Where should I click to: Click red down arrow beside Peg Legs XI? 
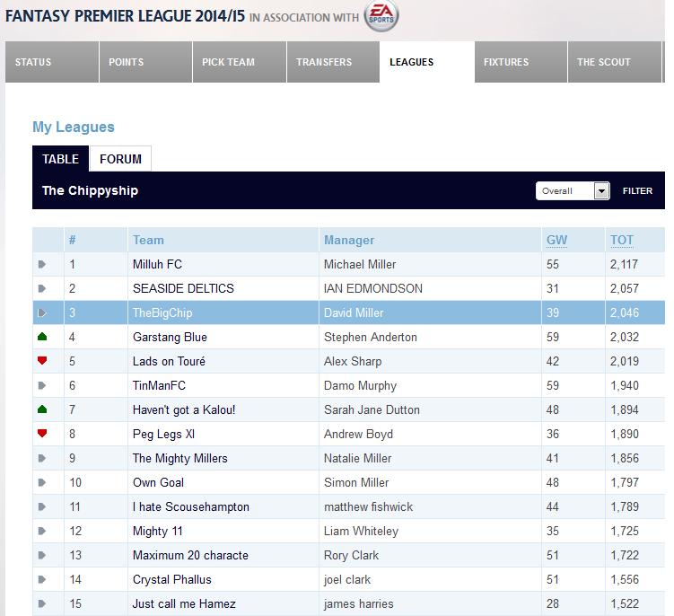click(x=42, y=434)
